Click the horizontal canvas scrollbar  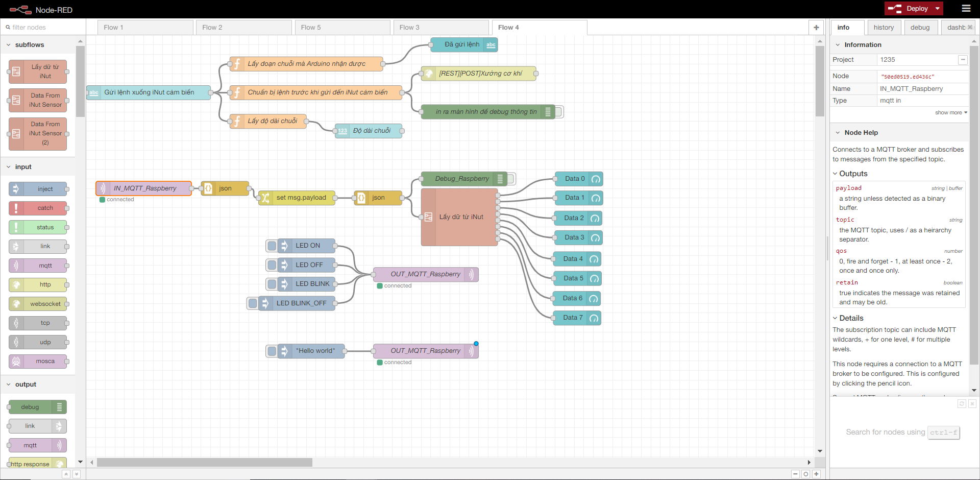[205, 462]
